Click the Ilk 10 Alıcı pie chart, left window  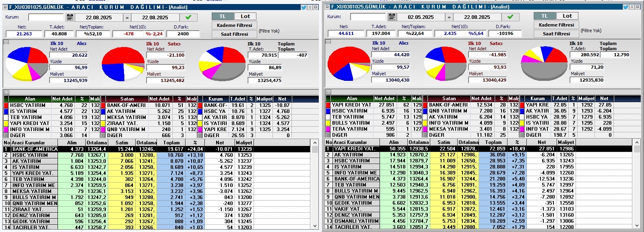pyautogui.click(x=27, y=64)
